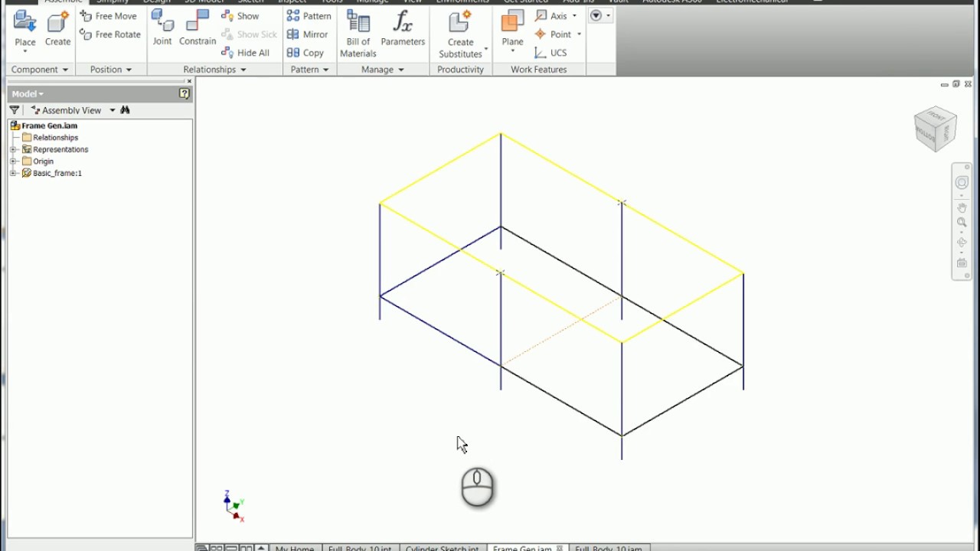Switch to the Full_Body_10.ipt tab

click(359, 547)
